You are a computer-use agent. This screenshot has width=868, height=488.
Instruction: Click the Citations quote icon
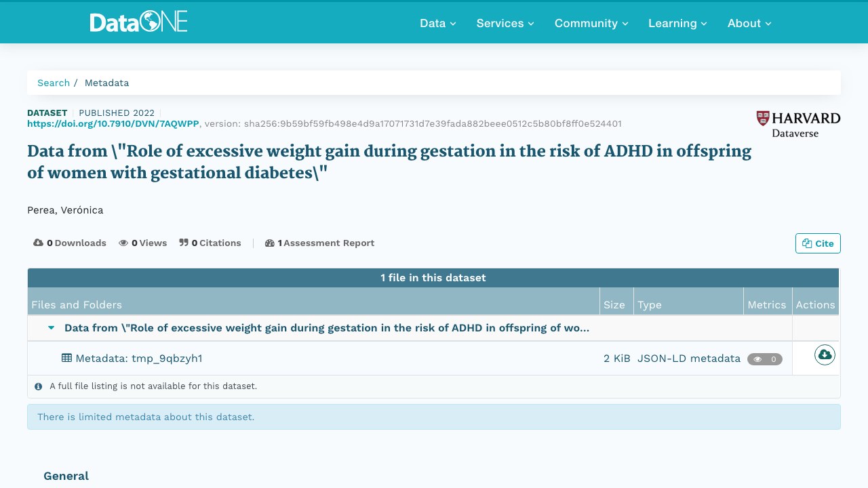point(184,243)
